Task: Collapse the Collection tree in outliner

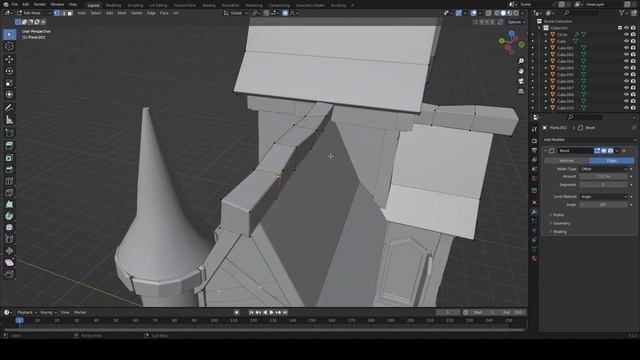Action: 540,28
